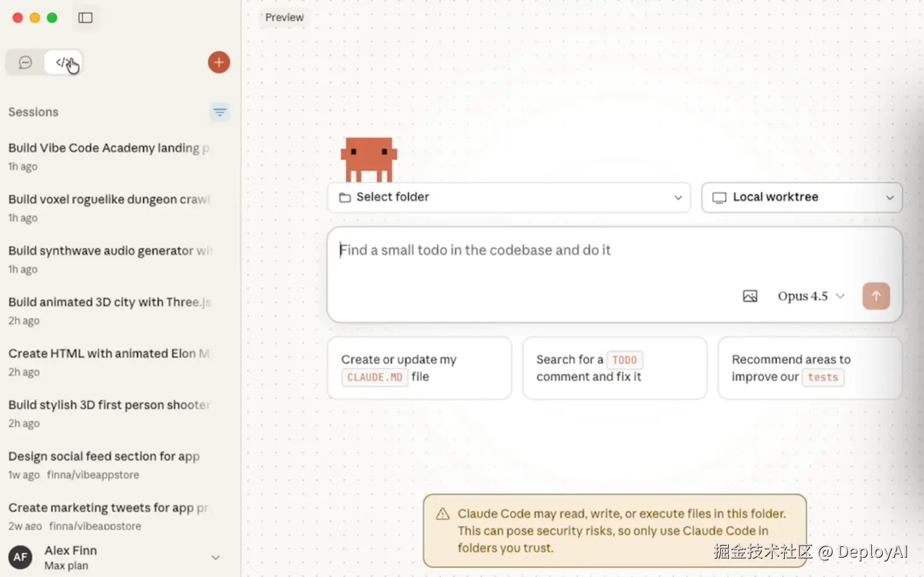The image size is (924, 577).
Task: Choose Recommend areas to improve tests suggestion
Action: click(x=810, y=368)
